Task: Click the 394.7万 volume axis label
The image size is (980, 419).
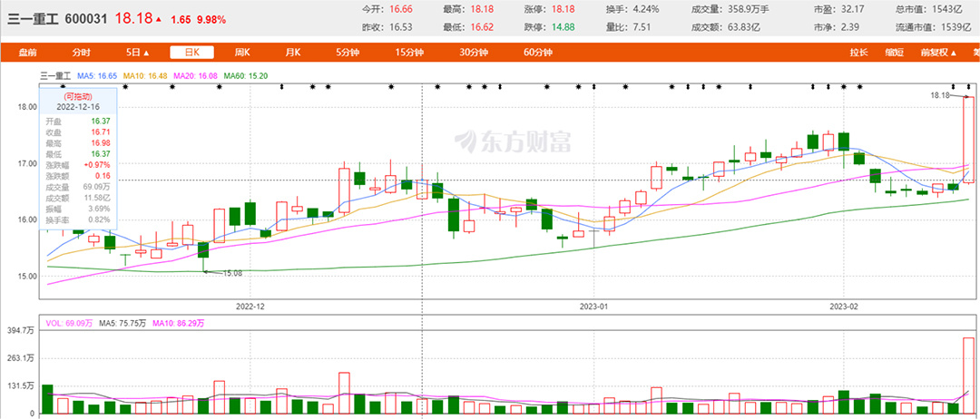Action: tap(23, 331)
